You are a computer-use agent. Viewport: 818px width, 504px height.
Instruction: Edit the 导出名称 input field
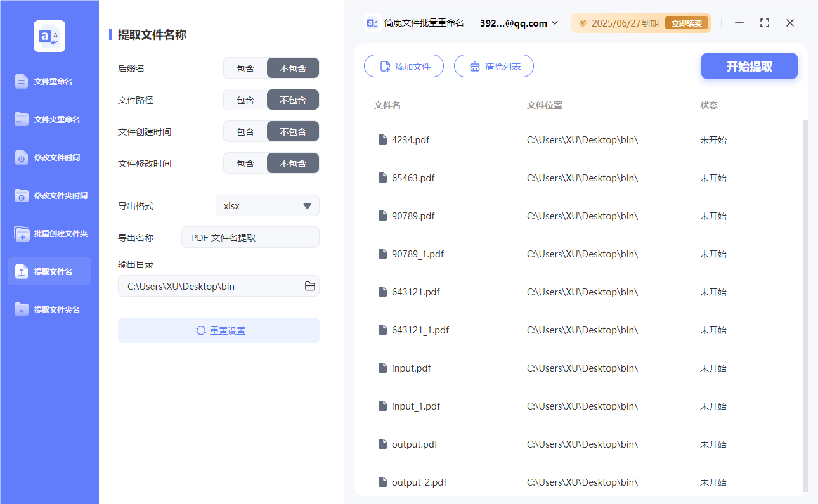coord(250,237)
